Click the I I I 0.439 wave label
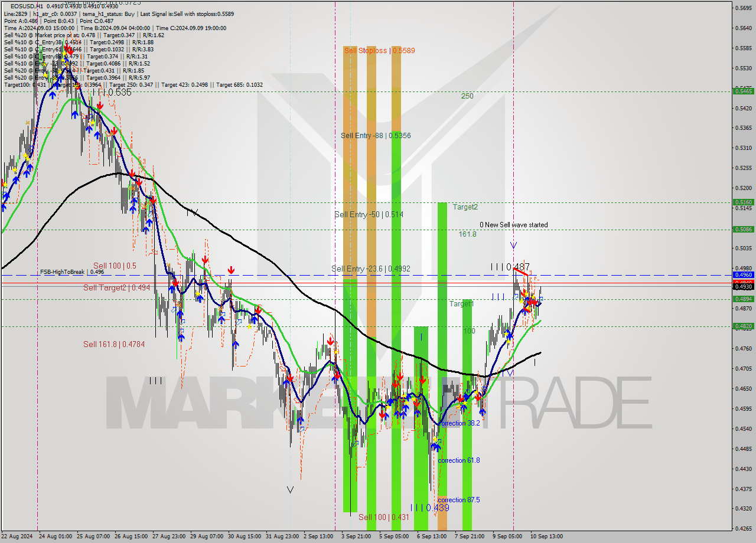The width and height of the screenshot is (756, 543). coord(429,508)
